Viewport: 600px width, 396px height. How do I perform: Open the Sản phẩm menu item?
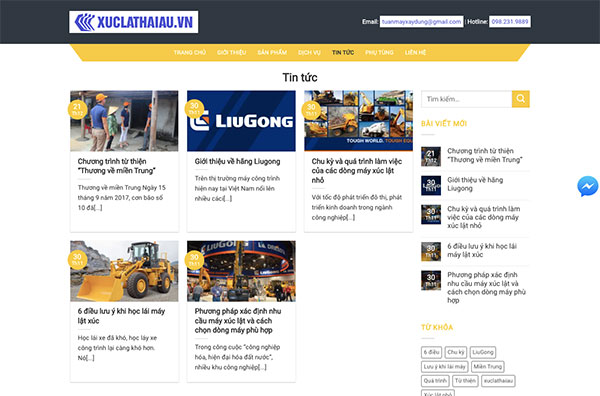(272, 52)
